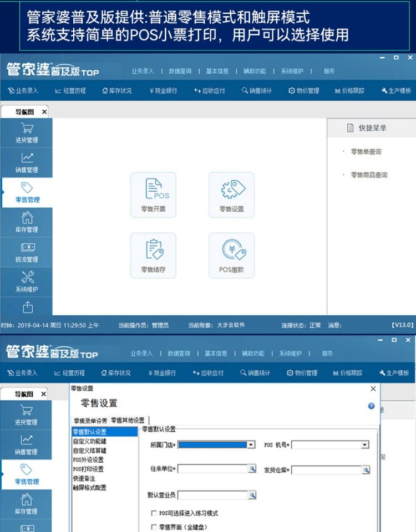Select 库存管理 house icon in lower window sidebar
Image resolution: width=416 pixels, height=532 pixels.
(26, 504)
